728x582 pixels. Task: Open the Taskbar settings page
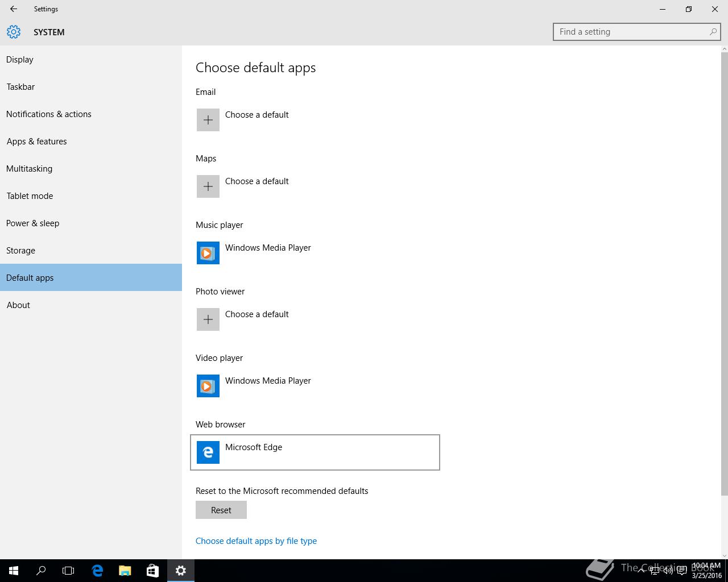pyautogui.click(x=91, y=86)
